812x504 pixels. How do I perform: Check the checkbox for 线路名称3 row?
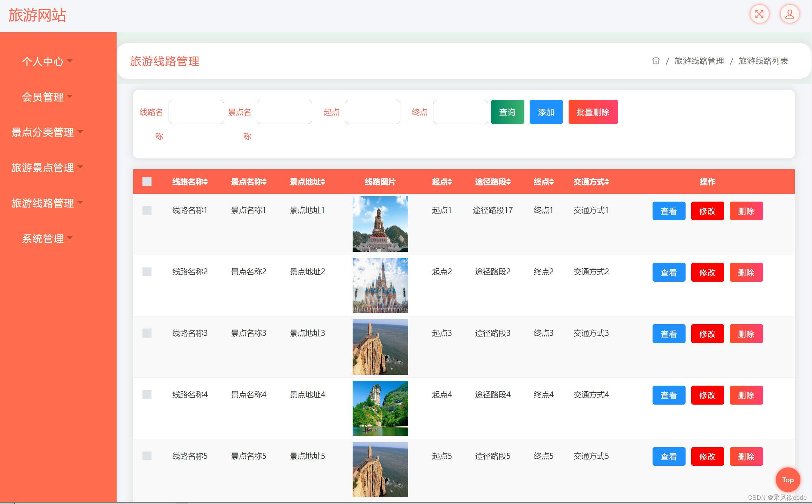147,333
